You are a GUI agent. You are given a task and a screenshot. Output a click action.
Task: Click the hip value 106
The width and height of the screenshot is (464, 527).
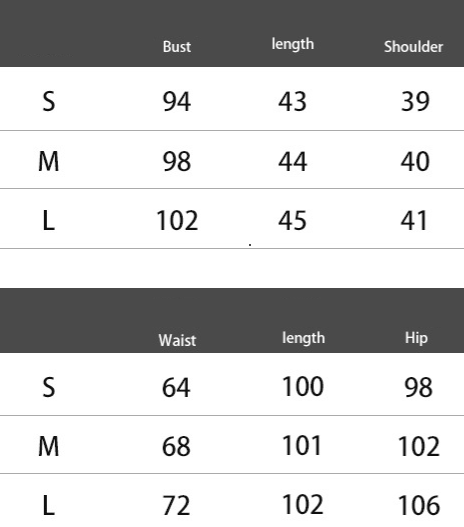419,505
